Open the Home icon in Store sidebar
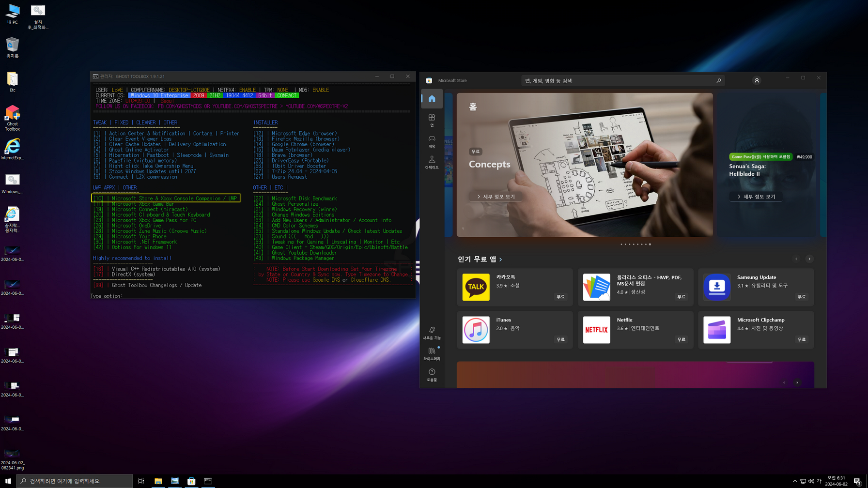Screen dimensions: 868x488 coord(432,99)
